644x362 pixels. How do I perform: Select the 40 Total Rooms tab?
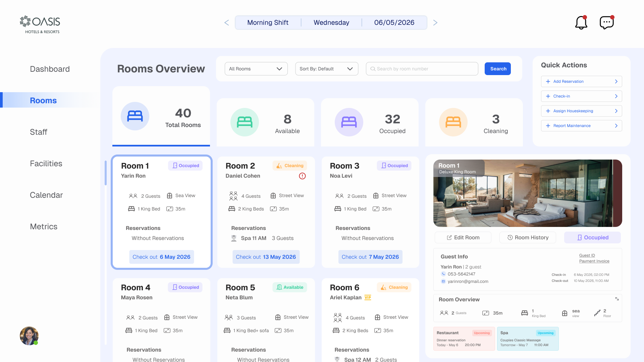[x=161, y=116]
